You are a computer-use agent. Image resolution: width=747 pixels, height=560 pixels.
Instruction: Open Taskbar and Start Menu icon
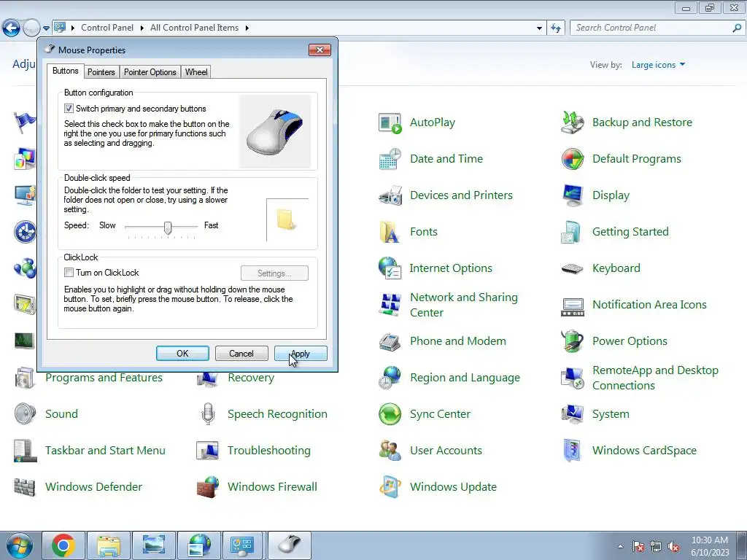click(x=25, y=451)
